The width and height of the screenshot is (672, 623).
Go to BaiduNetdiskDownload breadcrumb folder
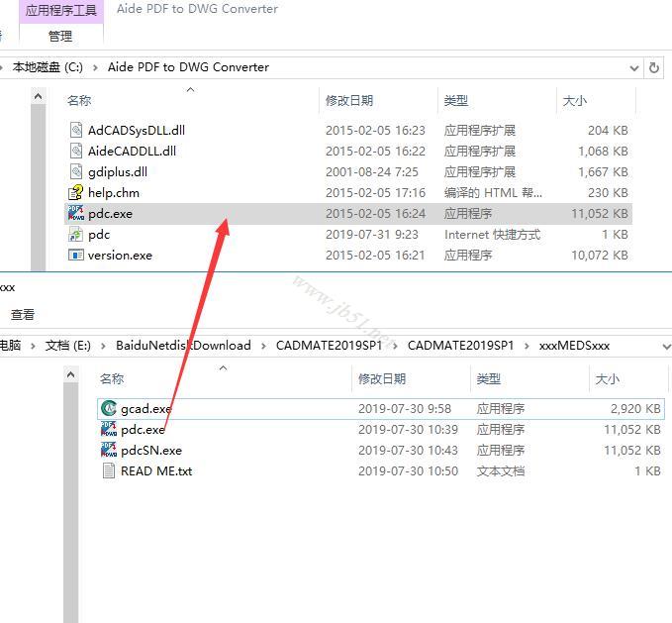pyautogui.click(x=183, y=346)
